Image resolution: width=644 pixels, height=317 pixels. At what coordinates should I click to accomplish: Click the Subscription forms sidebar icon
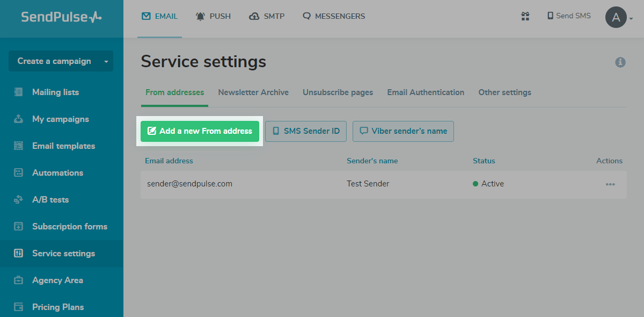click(19, 226)
